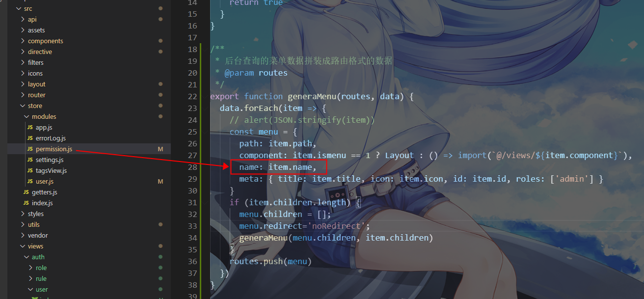This screenshot has height=299, width=644.
Task: Click the generaMenu function name on line 22
Action: [x=312, y=96]
